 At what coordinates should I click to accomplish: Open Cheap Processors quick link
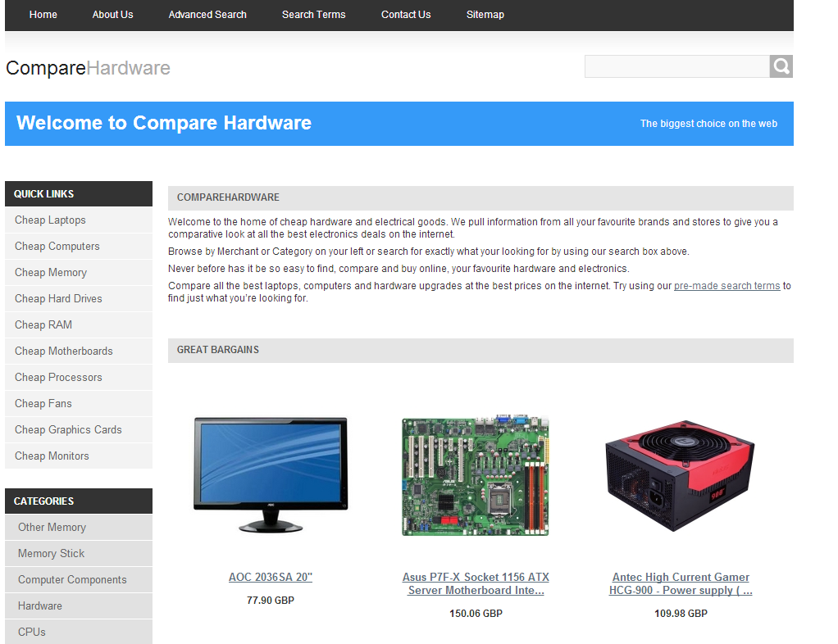[x=79, y=377]
